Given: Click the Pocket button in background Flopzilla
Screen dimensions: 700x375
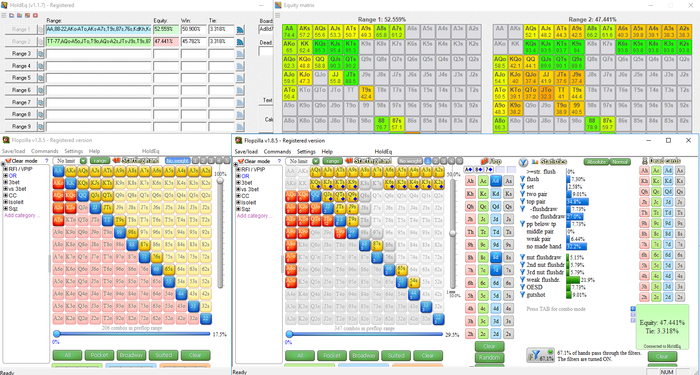Looking at the screenshot, I should [x=99, y=355].
